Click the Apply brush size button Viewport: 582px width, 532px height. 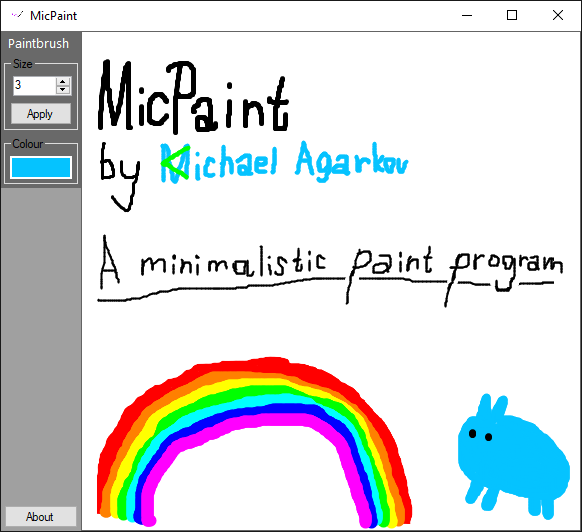pos(41,114)
